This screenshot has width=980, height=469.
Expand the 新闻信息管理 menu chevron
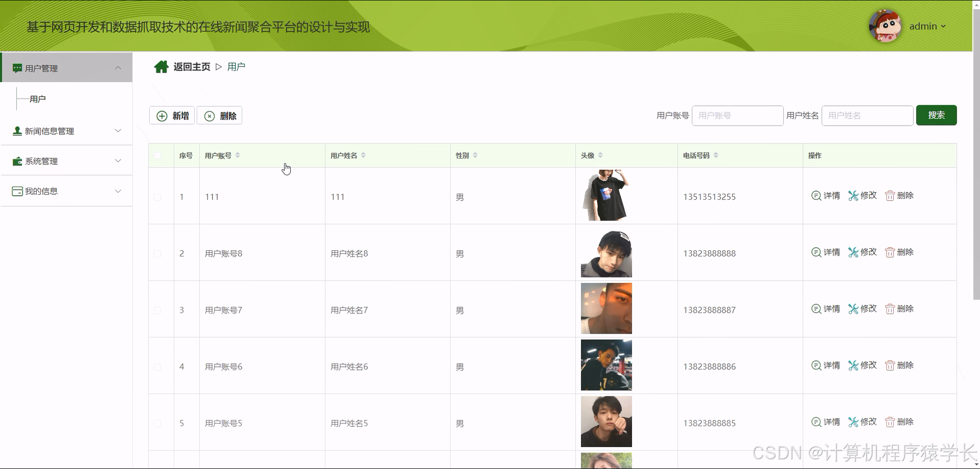pyautogui.click(x=118, y=131)
